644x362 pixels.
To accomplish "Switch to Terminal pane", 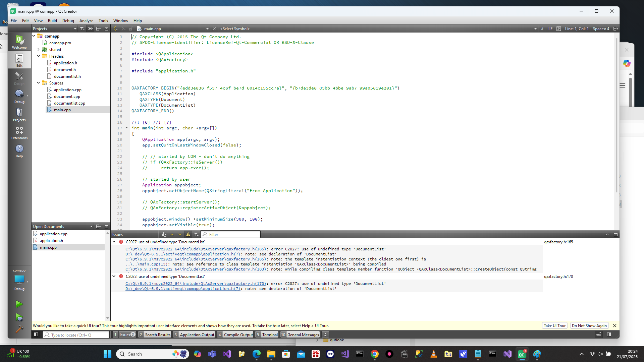I will [x=267, y=335].
